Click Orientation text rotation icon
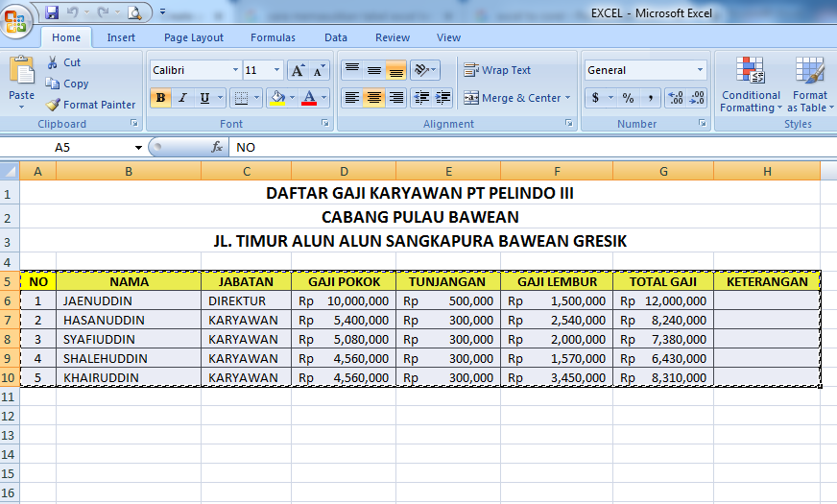The height and width of the screenshot is (504, 837). point(425,70)
